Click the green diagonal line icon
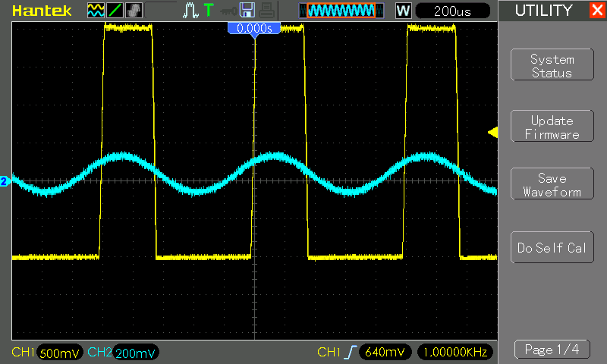The width and height of the screenshot is (607, 364). pos(115,11)
